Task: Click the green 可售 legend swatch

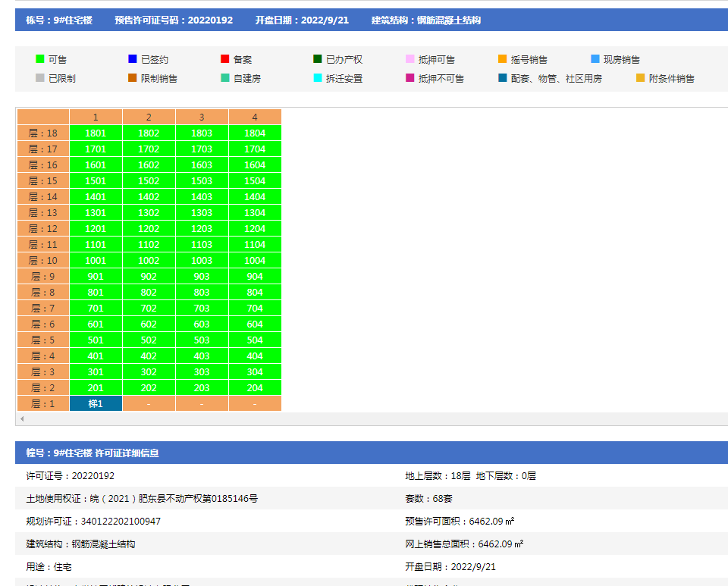Action: [40, 59]
